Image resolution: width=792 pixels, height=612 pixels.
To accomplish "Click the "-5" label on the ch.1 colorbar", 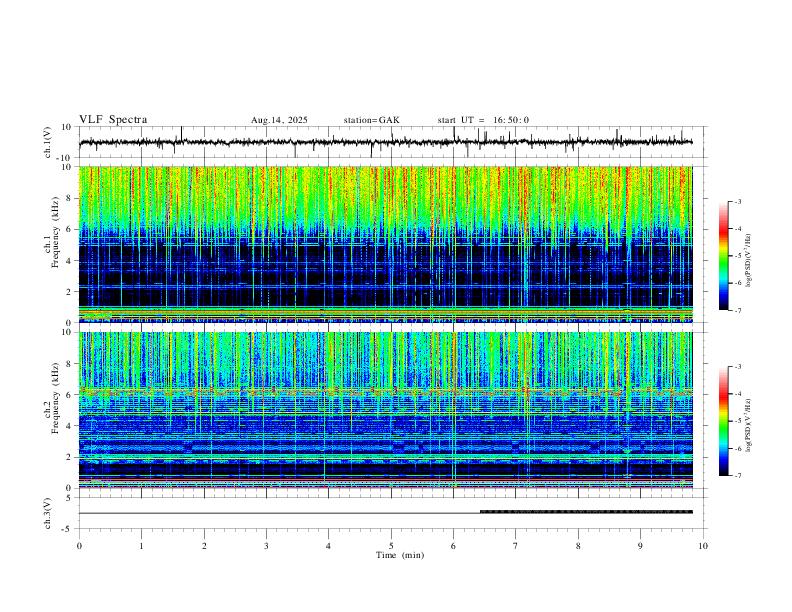I will point(737,256).
